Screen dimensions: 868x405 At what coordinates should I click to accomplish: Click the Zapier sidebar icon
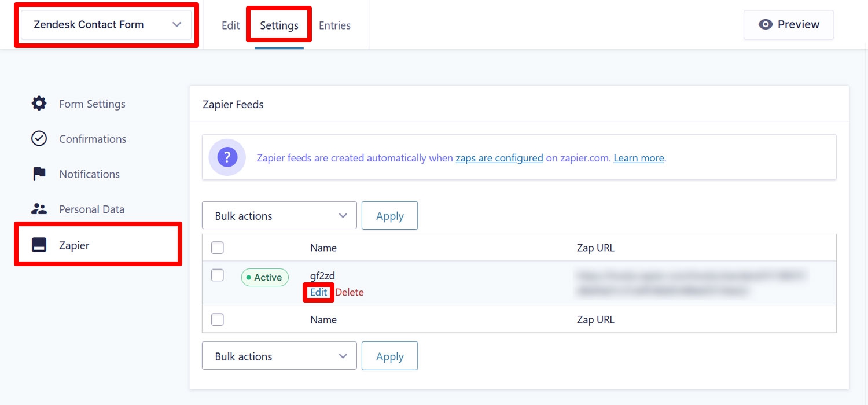[39, 245]
